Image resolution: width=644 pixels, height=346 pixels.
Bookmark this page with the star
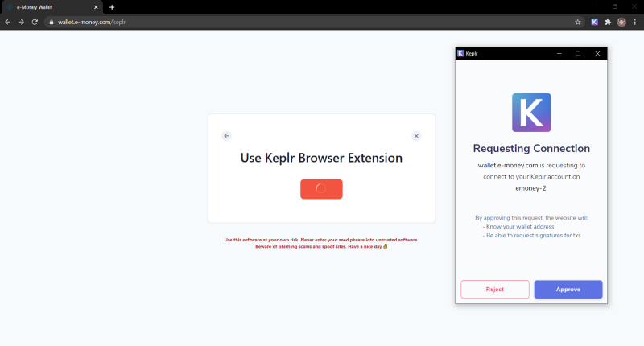coord(577,23)
